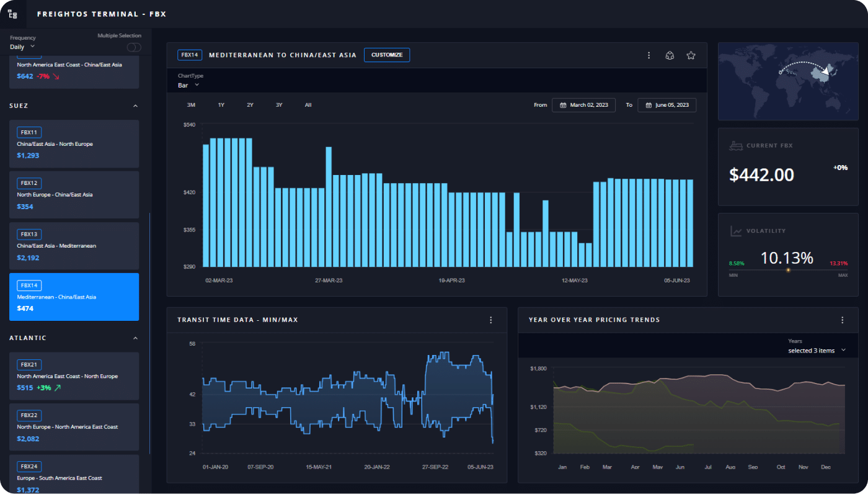
Task: Select FBX13 China/East Asia - Mediterranean card
Action: (x=74, y=246)
